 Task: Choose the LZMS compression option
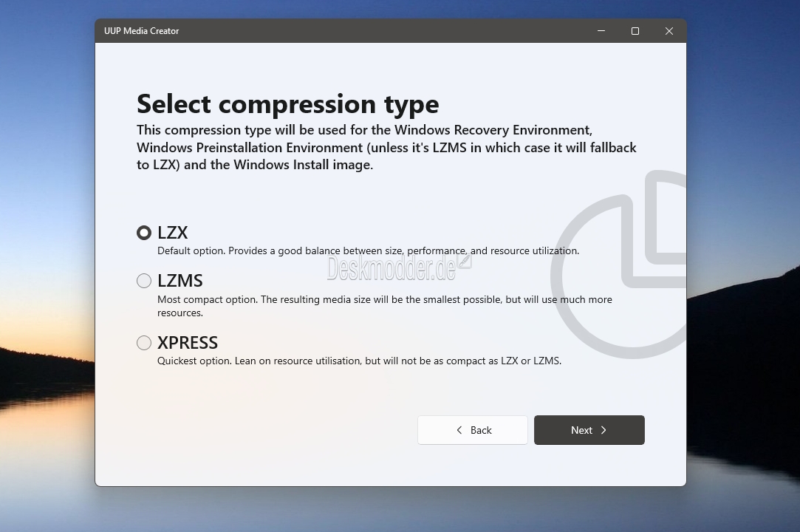click(144, 281)
